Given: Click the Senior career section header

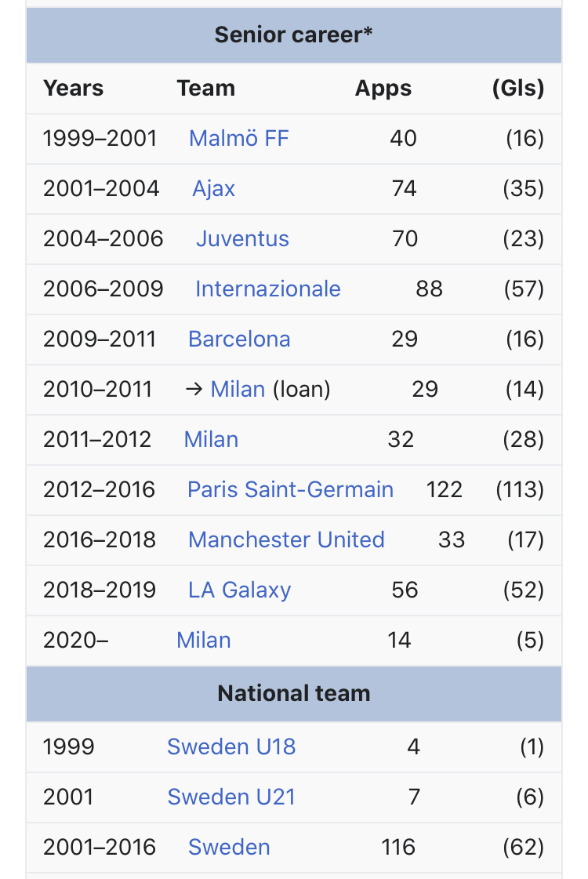Looking at the screenshot, I should (x=294, y=35).
